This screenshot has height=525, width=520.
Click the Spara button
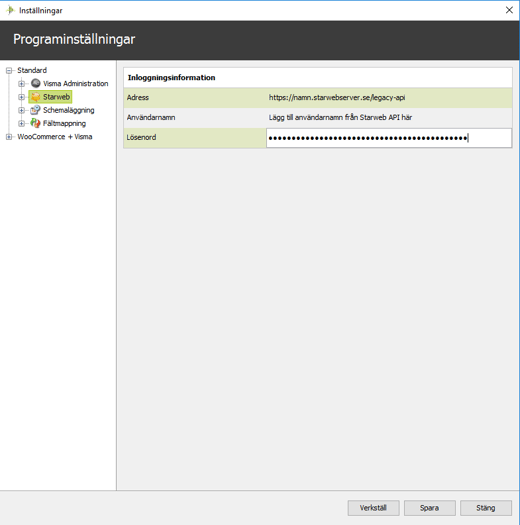point(430,508)
